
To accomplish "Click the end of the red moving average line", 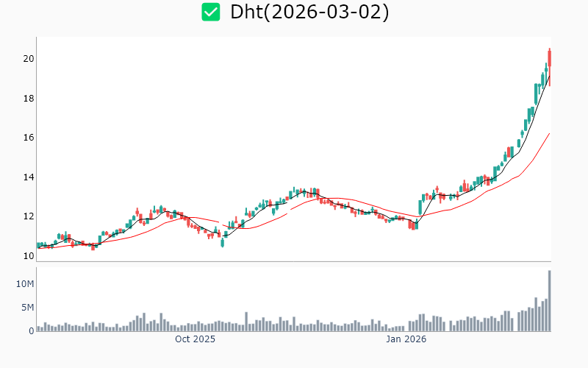I will 549,134.
